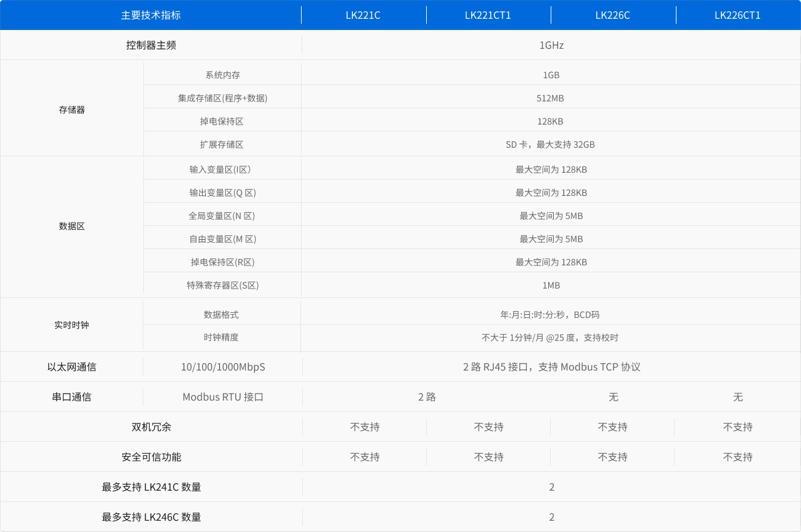
Task: Click the '实时时钟' group label
Action: 72,325
